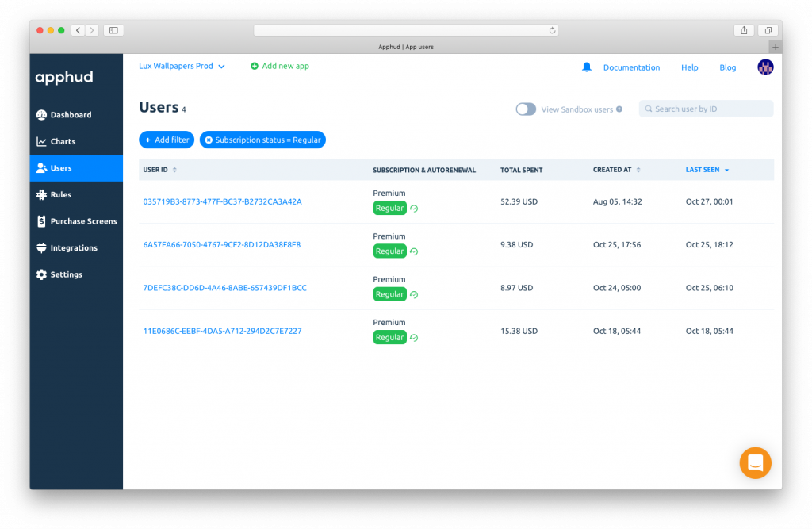Open user 6A57FA66-7050-4767-9CF2-8D12DA38F8F8

click(222, 244)
